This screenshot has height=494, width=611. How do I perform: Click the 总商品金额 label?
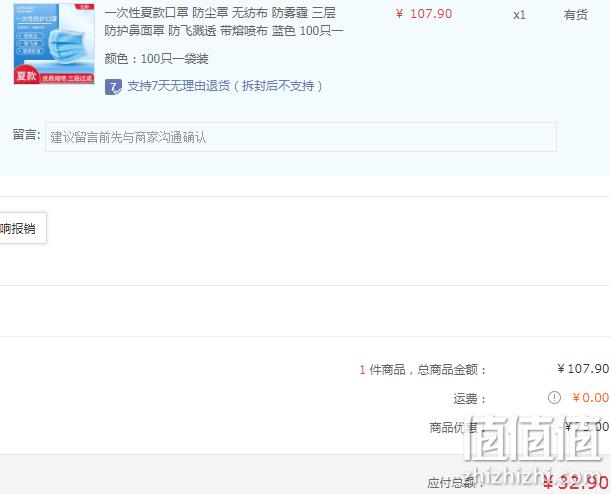[x=451, y=369]
